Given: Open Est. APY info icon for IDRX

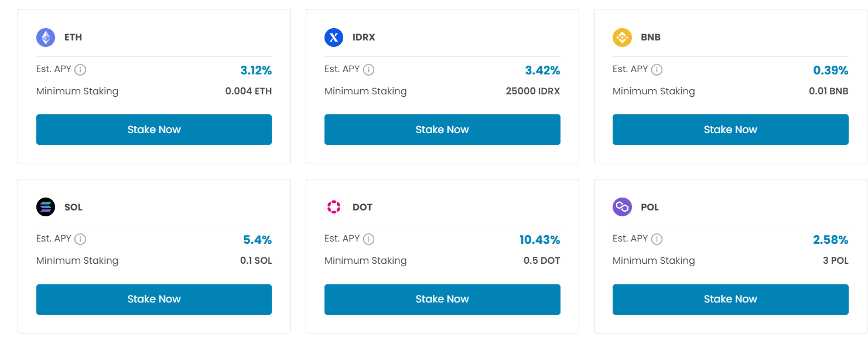Looking at the screenshot, I should point(369,70).
